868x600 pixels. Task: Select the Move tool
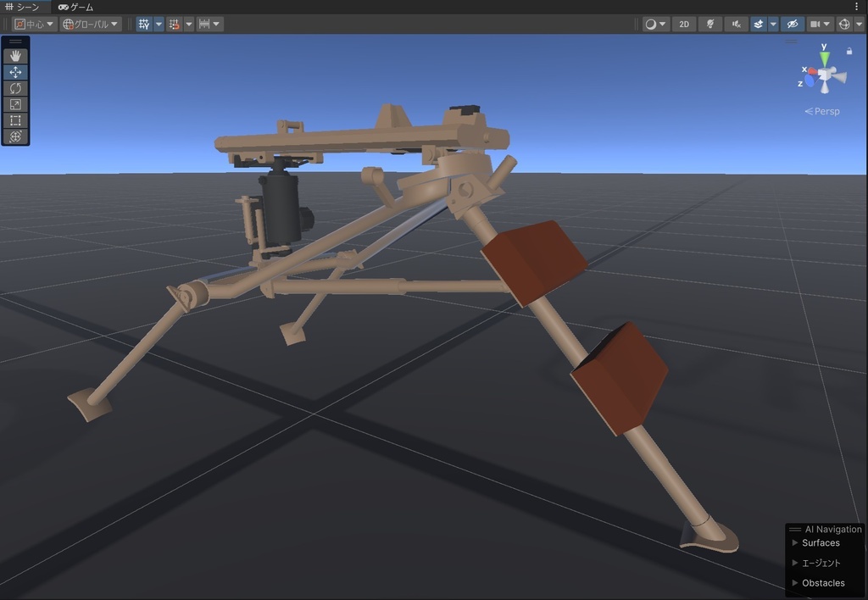[15, 72]
